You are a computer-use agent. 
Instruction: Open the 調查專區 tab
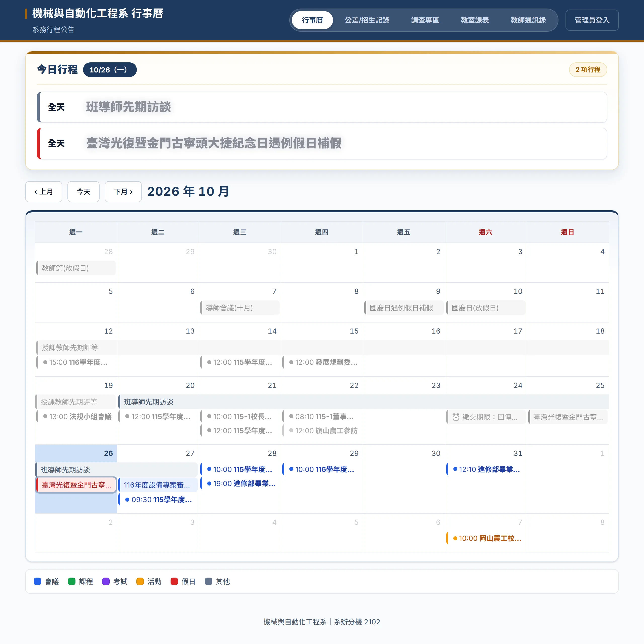coord(425,20)
